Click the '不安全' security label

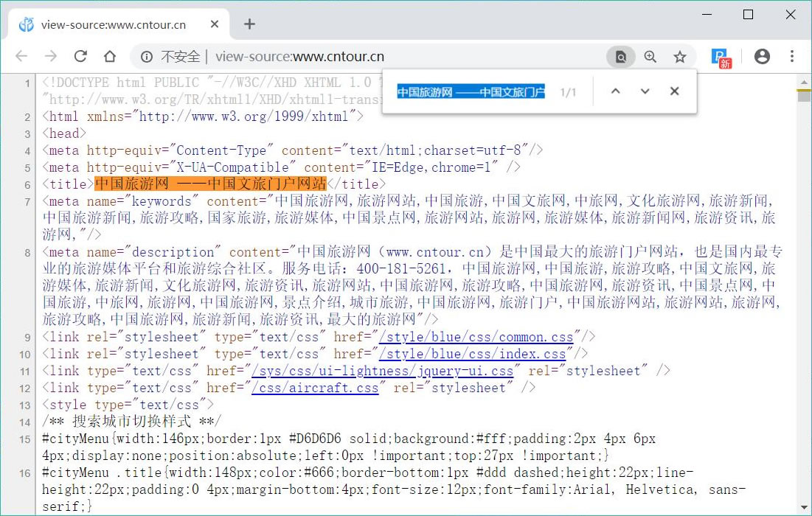[180, 57]
